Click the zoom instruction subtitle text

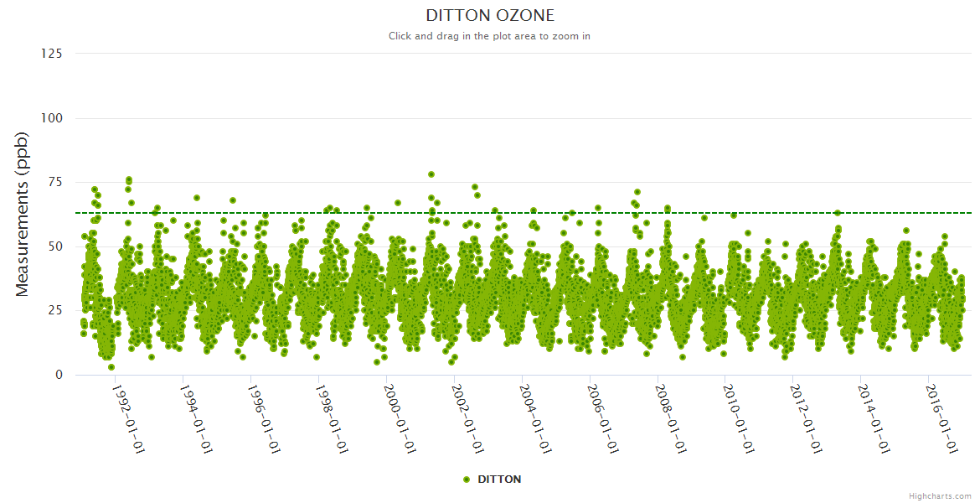coord(490,36)
